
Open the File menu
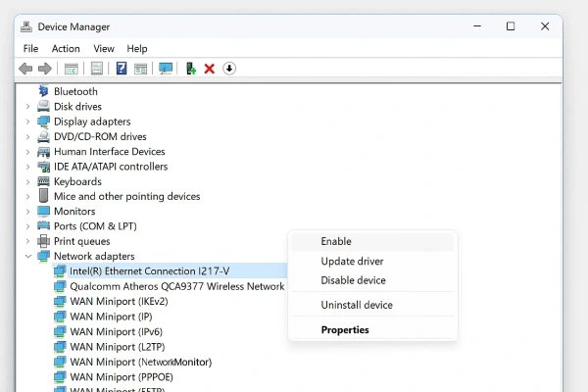[x=30, y=49]
